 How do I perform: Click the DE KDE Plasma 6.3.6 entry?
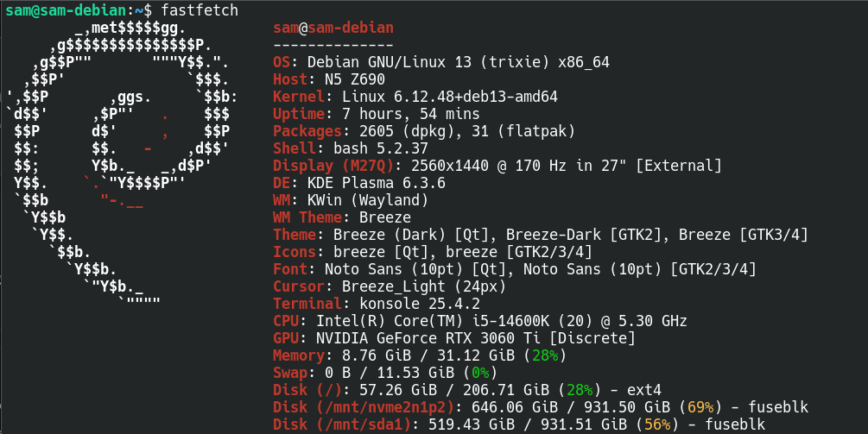pyautogui.click(x=358, y=183)
